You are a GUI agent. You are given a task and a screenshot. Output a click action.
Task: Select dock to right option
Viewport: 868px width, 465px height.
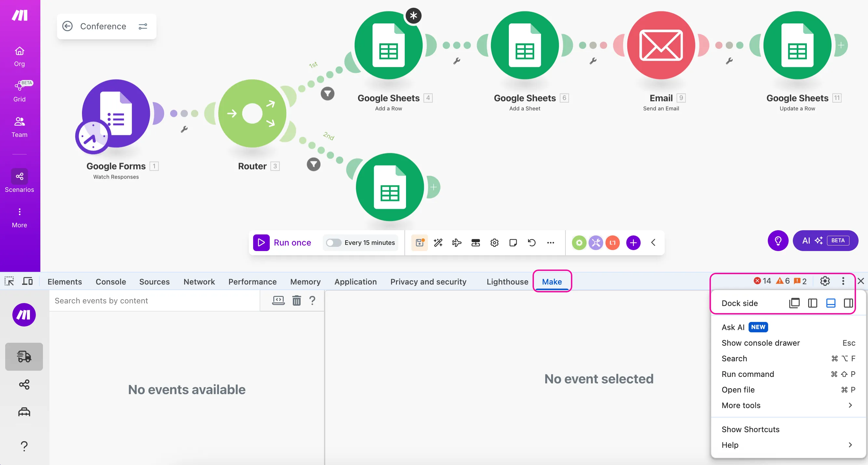(x=848, y=303)
